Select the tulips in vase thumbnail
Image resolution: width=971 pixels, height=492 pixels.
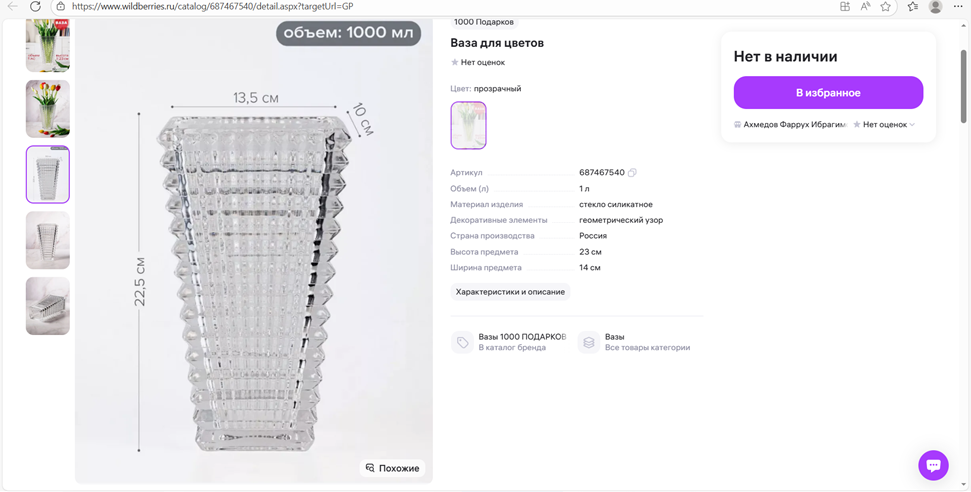(x=48, y=109)
